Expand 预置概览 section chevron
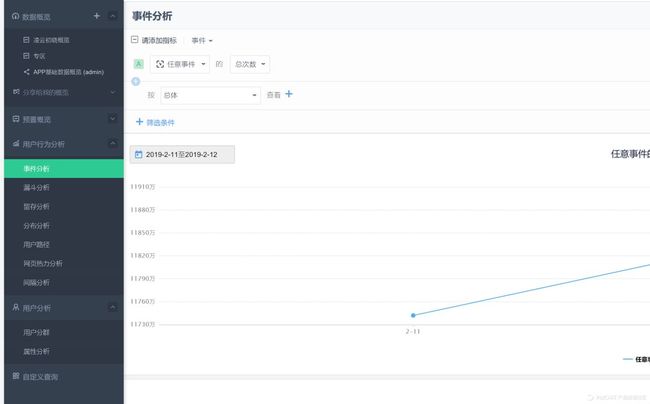The width and height of the screenshot is (650, 404). click(112, 119)
